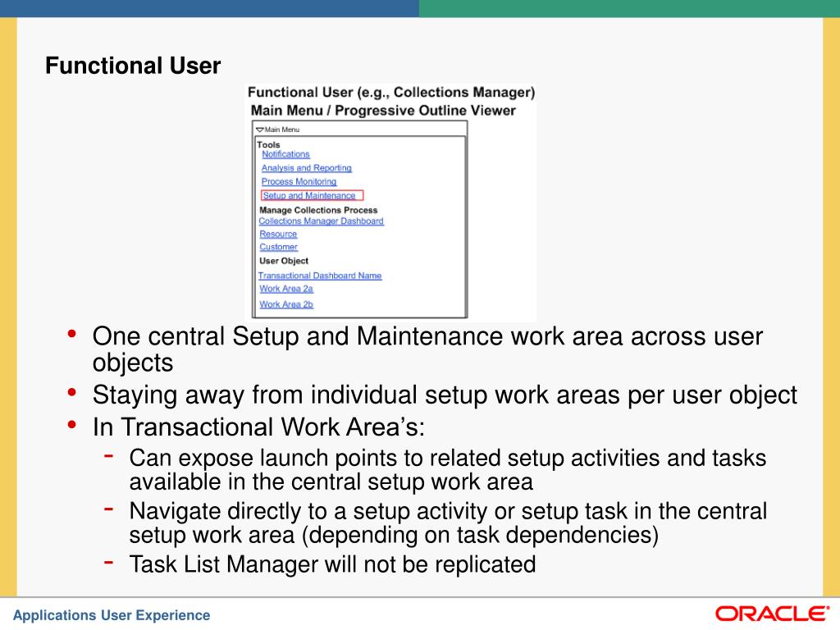Select the User Object heading
Screen dimensions: 840x630
tap(284, 261)
